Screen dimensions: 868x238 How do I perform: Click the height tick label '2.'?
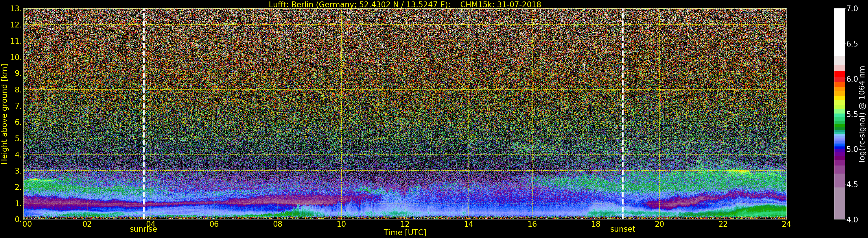click(18, 187)
